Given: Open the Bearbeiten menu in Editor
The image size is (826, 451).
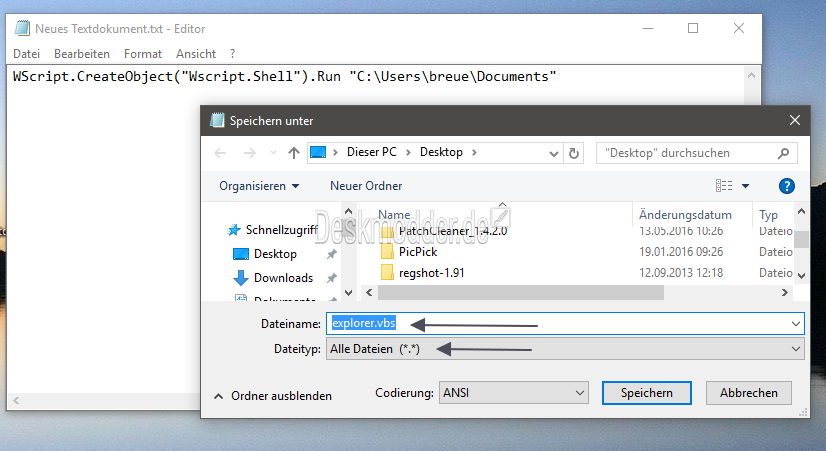Looking at the screenshot, I should 82,54.
